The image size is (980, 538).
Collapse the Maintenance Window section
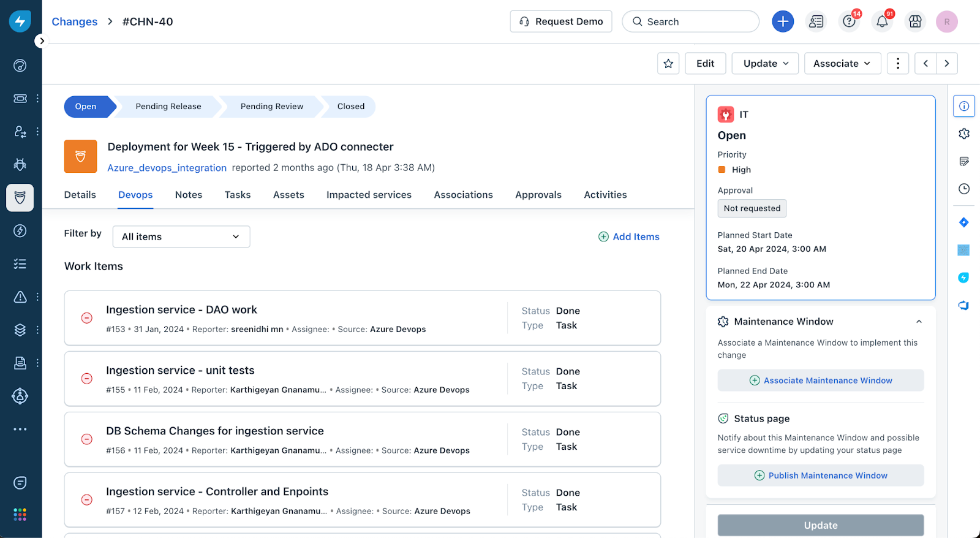[x=919, y=322]
